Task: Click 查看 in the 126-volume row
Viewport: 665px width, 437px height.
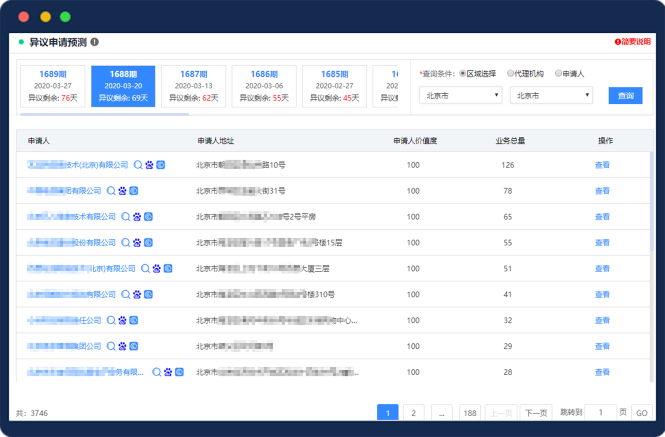Action: point(602,165)
